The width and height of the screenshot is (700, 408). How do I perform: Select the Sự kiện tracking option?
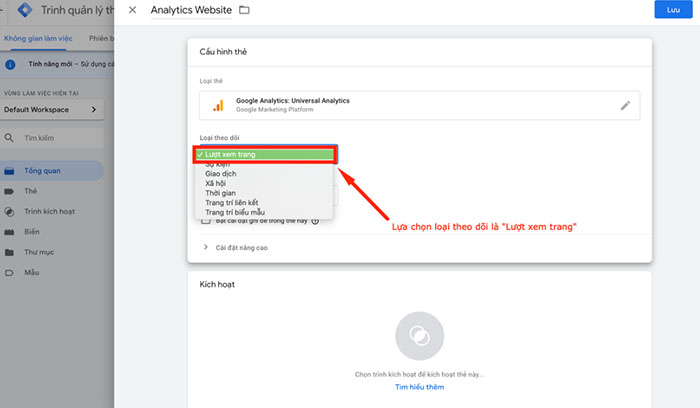pyautogui.click(x=217, y=165)
